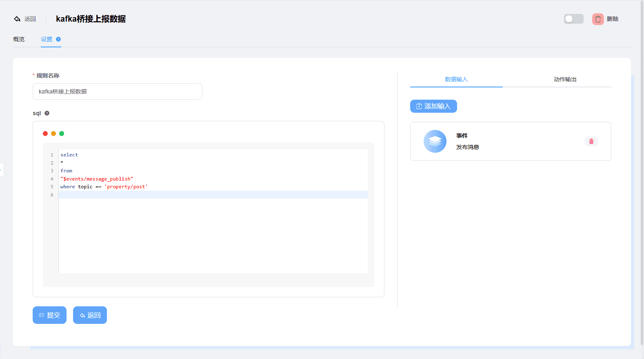The height and width of the screenshot is (359, 644).
Task: Click the 'where' keyword on line 5
Action: (68, 187)
